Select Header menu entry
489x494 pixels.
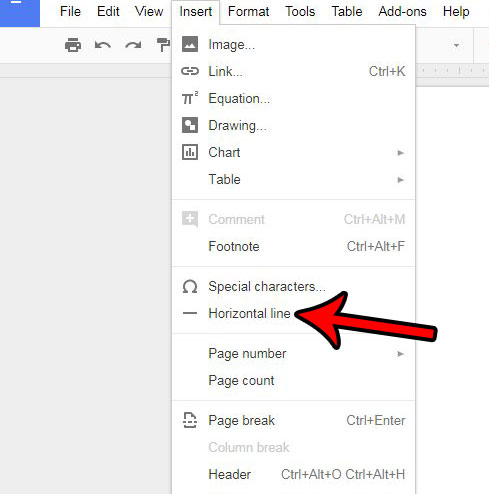pyautogui.click(x=294, y=474)
